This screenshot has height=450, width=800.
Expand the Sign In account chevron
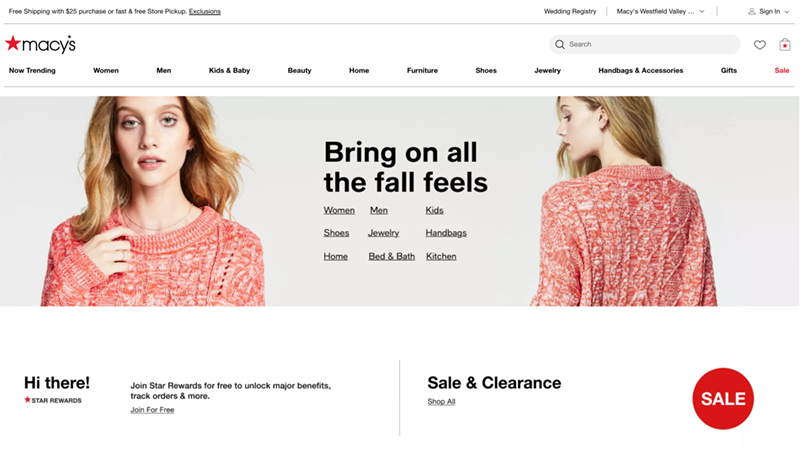(x=788, y=12)
